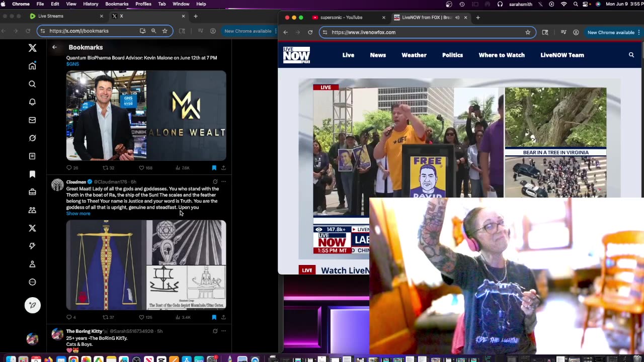Viewport: 644px width, 362px height.
Task: Mute the LiveNOW from FOX tab audio
Action: [457, 18]
